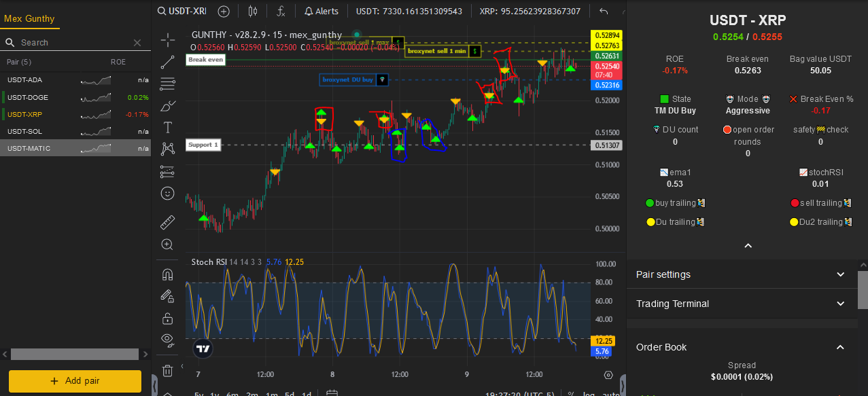868x396 pixels.
Task: Hide all drawings with eye icon
Action: point(167,340)
